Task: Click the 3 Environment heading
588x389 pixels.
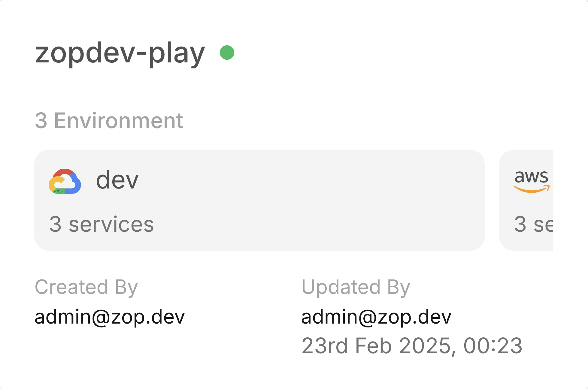Action: click(x=109, y=121)
